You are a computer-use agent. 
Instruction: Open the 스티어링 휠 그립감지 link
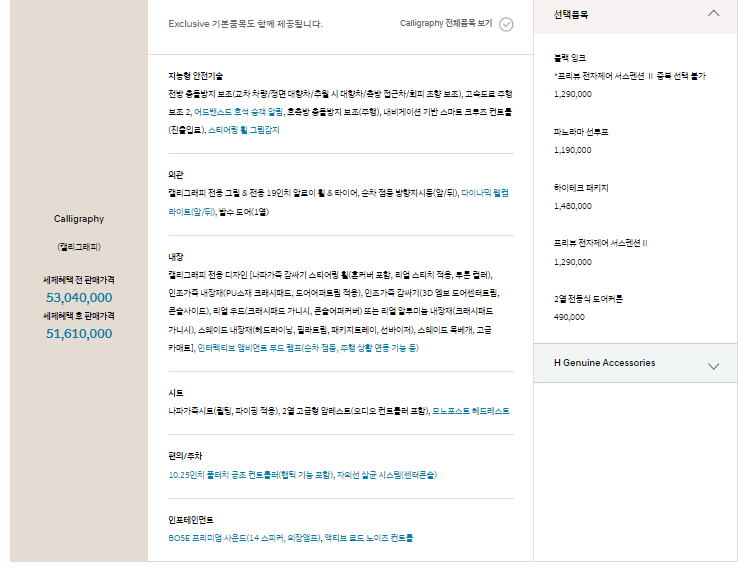[244, 130]
